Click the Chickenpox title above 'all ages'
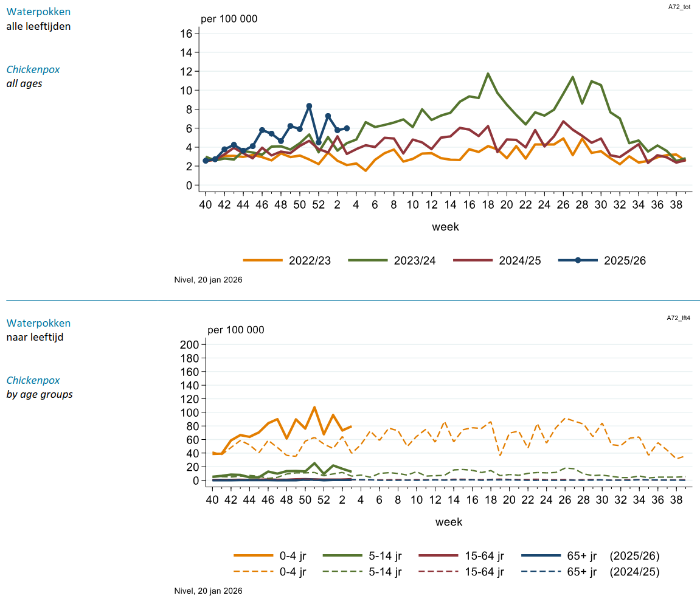This screenshot has width=700, height=601. click(33, 69)
